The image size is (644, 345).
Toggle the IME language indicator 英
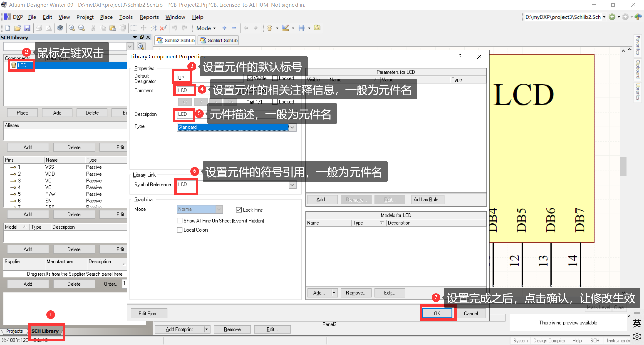[x=637, y=323]
